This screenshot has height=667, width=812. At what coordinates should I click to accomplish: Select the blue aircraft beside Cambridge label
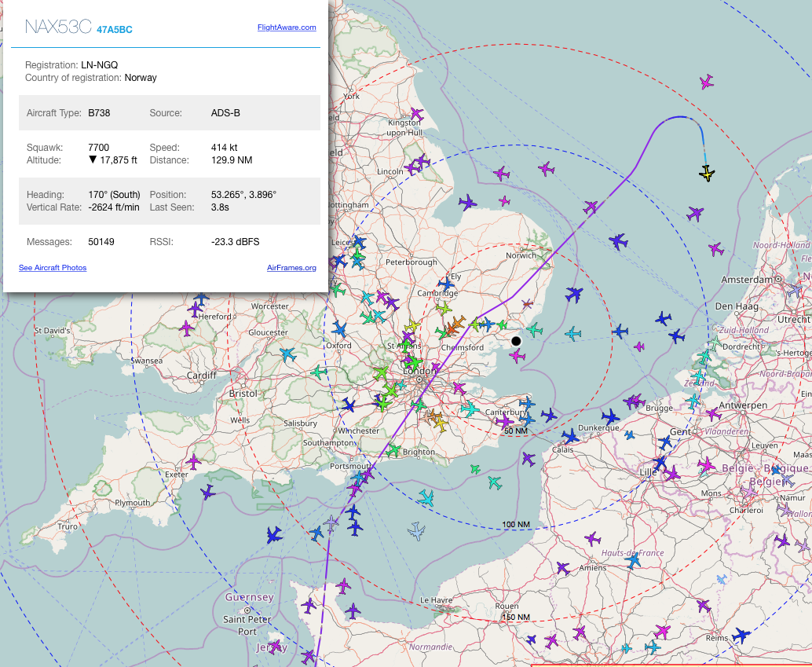pyautogui.click(x=445, y=284)
